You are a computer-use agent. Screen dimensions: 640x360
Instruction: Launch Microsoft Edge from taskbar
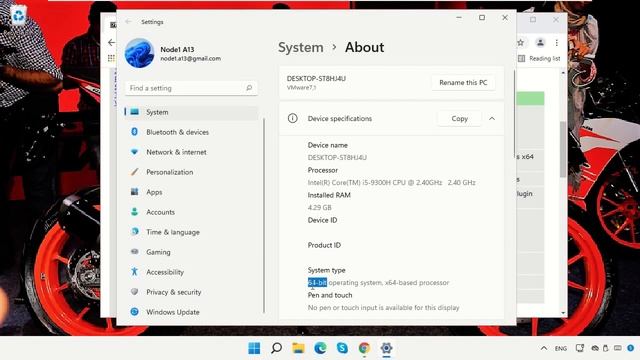(320, 348)
